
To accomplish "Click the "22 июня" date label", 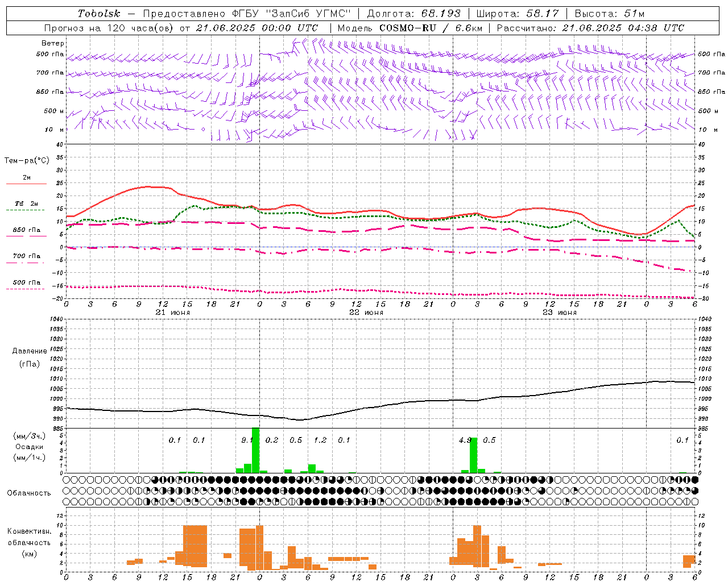I will click(366, 313).
